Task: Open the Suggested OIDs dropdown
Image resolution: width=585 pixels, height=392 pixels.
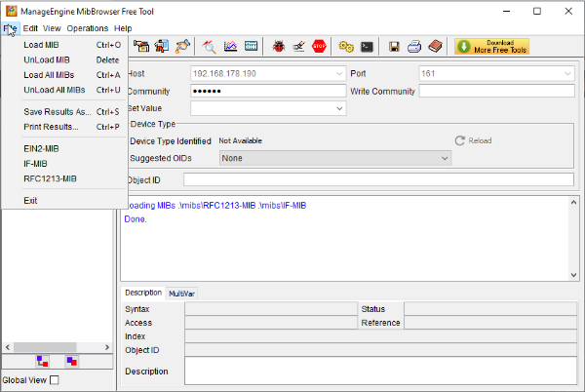Action: (445, 158)
